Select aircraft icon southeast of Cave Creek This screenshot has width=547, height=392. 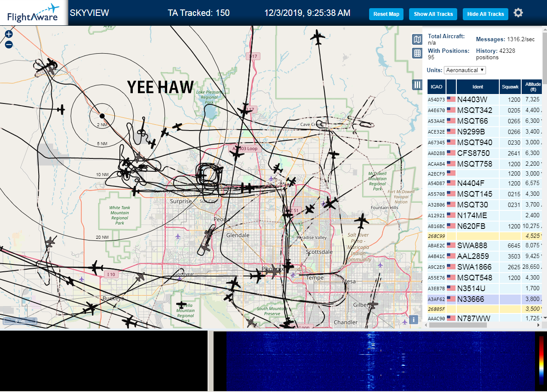point(334,154)
